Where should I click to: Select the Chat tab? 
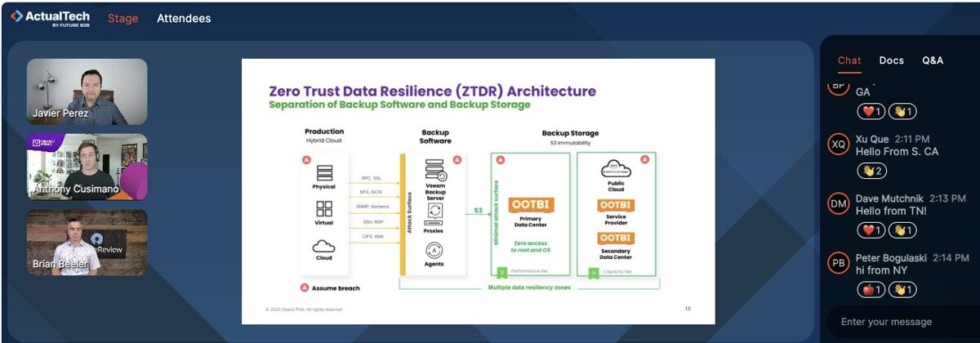[849, 60]
